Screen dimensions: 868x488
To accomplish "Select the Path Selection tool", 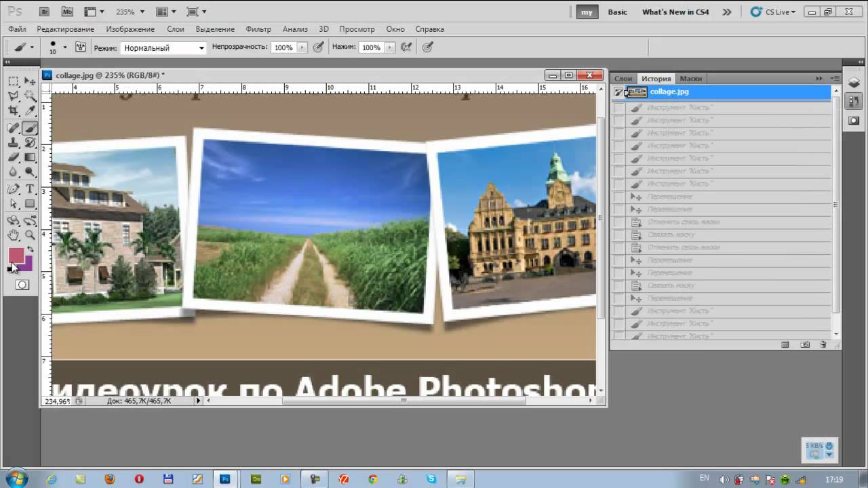I will (13, 204).
